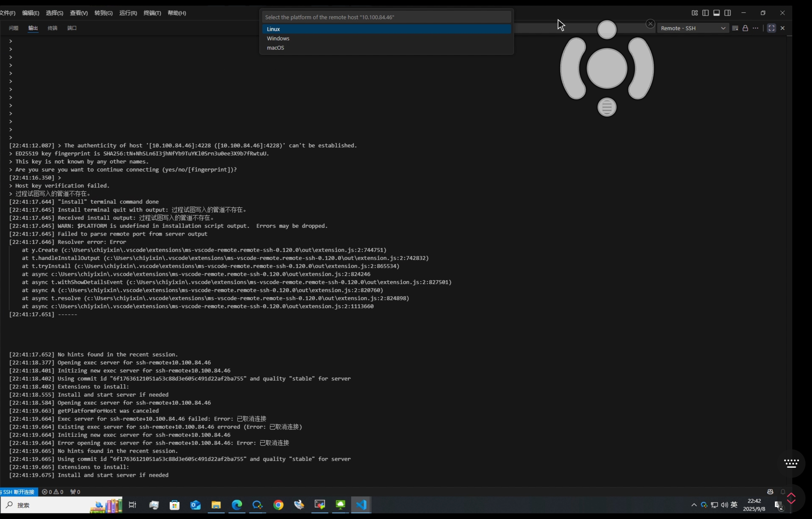812x519 pixels.
Task: Toggle bottom panel visibility icon
Action: [717, 13]
